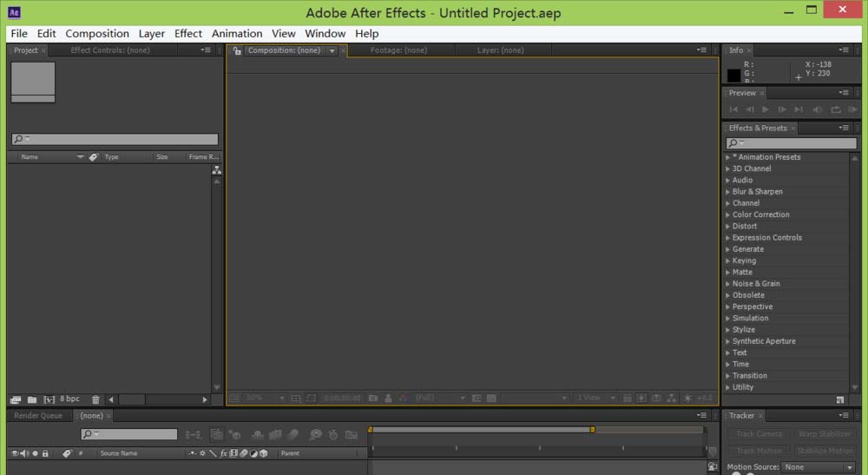Open the (Full) resolution dropdown
This screenshot has height=475, width=868.
[441, 398]
